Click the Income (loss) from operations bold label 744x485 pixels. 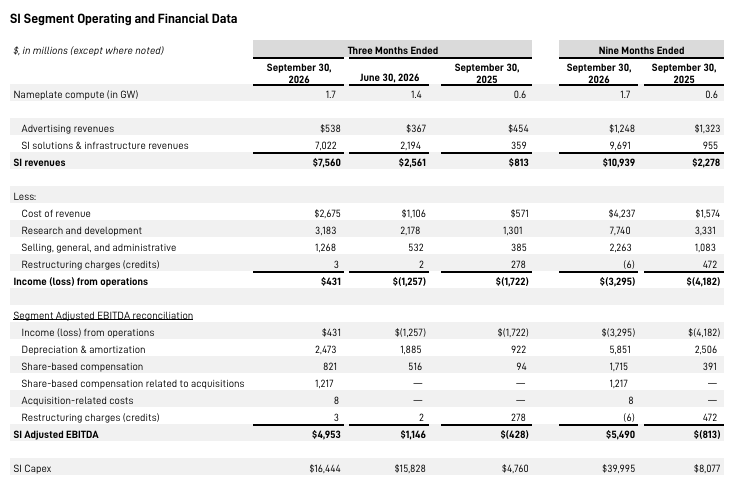tap(81, 281)
